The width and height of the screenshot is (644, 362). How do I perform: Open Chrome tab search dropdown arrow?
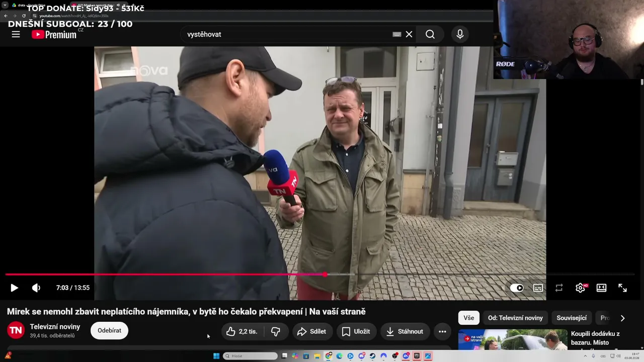[5, 5]
